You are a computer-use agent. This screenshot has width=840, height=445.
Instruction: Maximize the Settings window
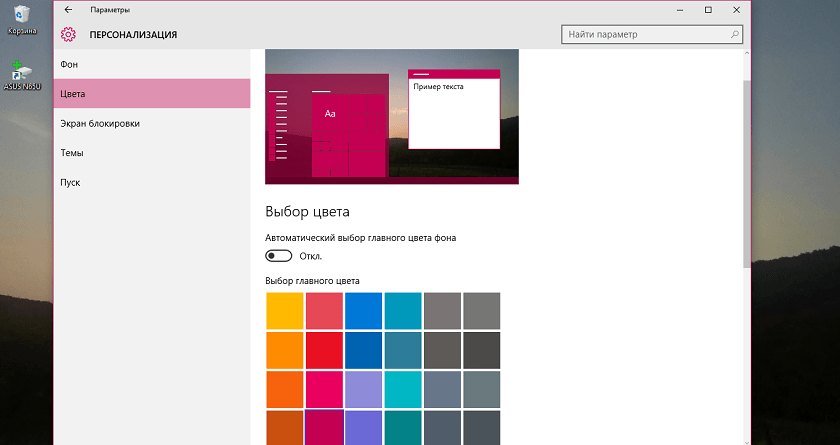click(x=708, y=10)
